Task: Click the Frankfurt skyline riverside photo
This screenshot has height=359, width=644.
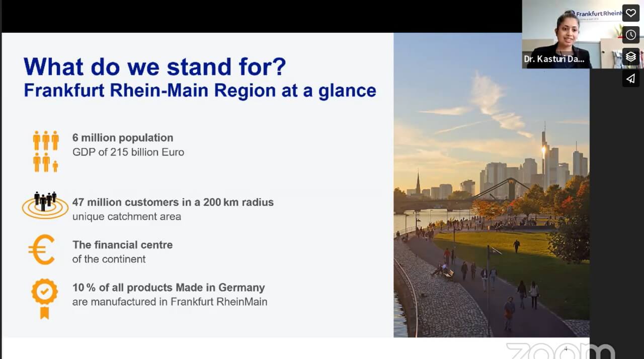Action: tap(491, 185)
